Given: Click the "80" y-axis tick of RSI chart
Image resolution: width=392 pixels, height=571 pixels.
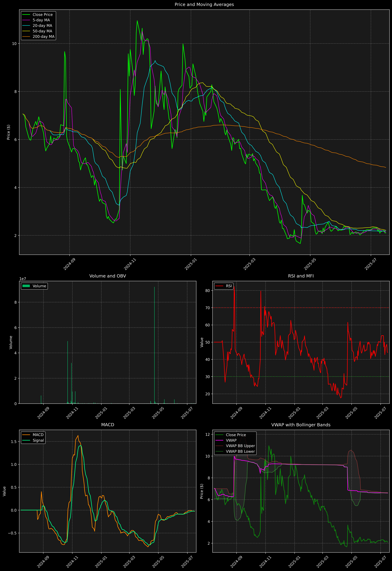Looking at the screenshot, I should (x=208, y=291).
